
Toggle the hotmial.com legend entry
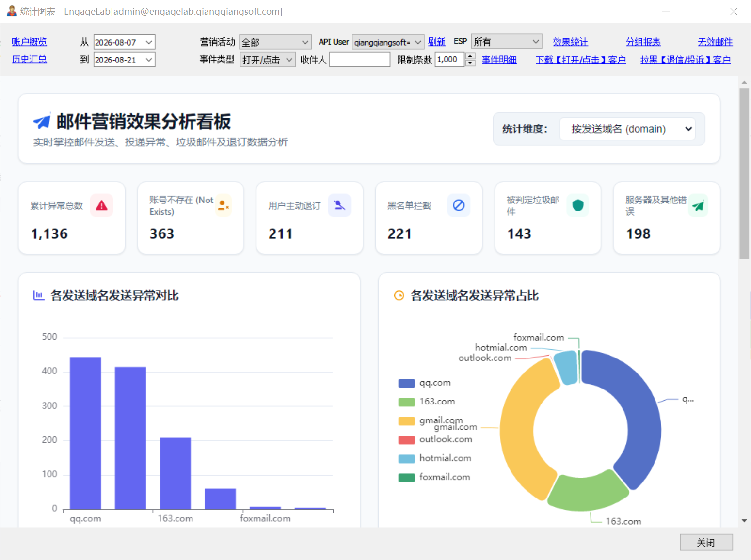point(435,458)
